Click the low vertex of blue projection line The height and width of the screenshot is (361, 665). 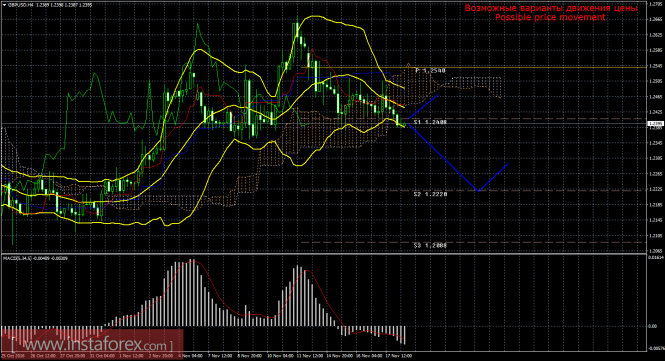point(478,191)
